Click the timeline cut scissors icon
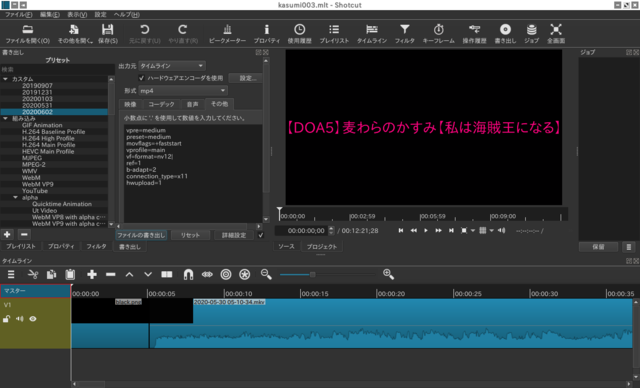The height and width of the screenshot is (388, 640). 33,275
